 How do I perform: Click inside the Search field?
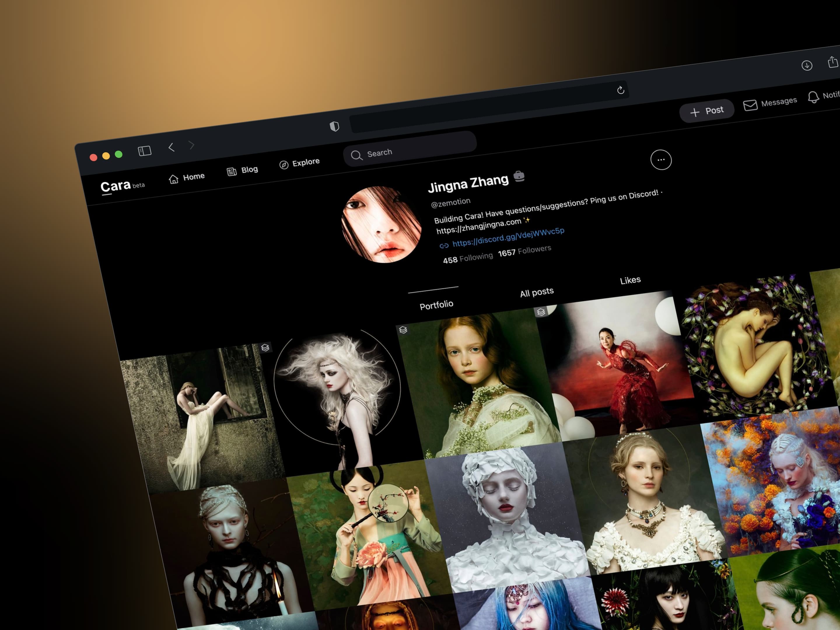[410, 151]
